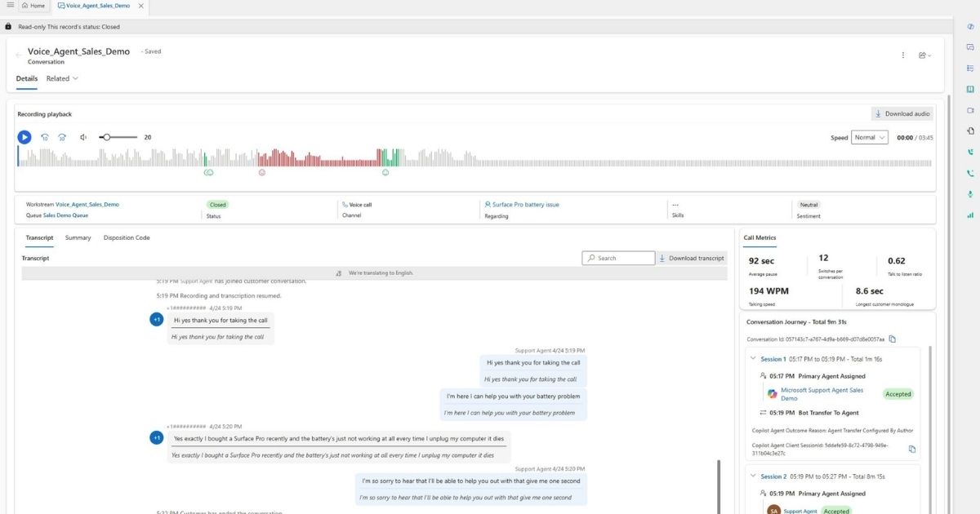Click the rewind recording icon

click(x=45, y=137)
